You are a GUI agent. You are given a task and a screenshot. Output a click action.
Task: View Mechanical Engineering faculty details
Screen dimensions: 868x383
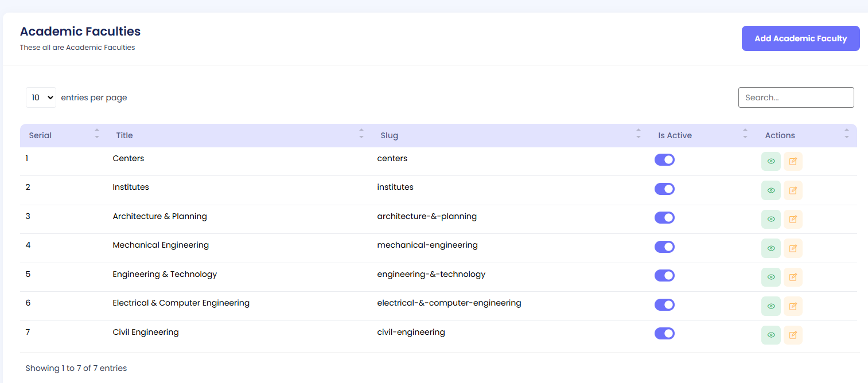[770, 248]
